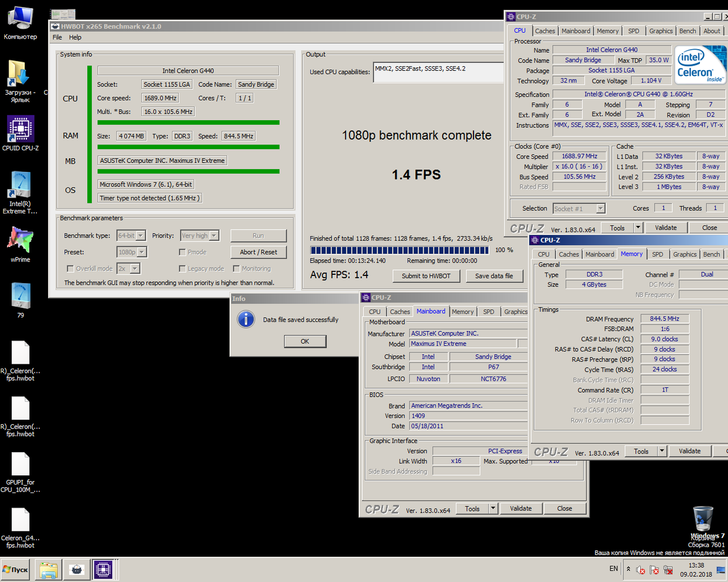Click the CPU-Z Mainboard window title icon
728x582 pixels.
tap(366, 297)
